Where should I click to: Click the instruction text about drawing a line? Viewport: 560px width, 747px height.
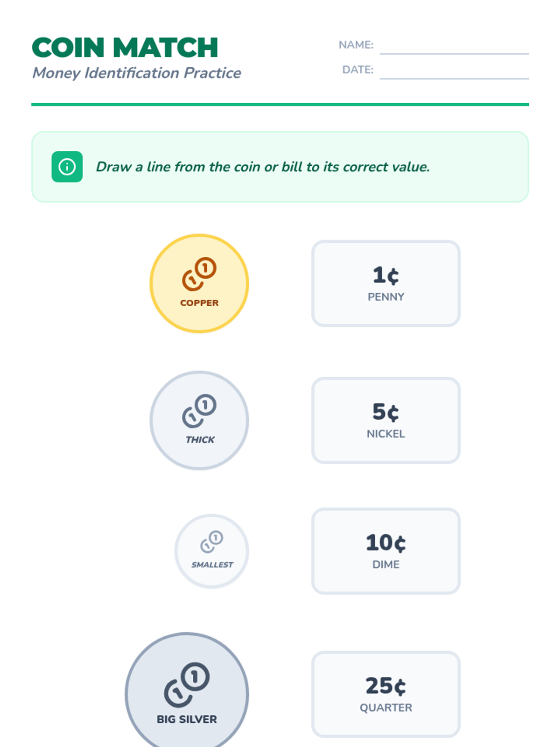[263, 167]
